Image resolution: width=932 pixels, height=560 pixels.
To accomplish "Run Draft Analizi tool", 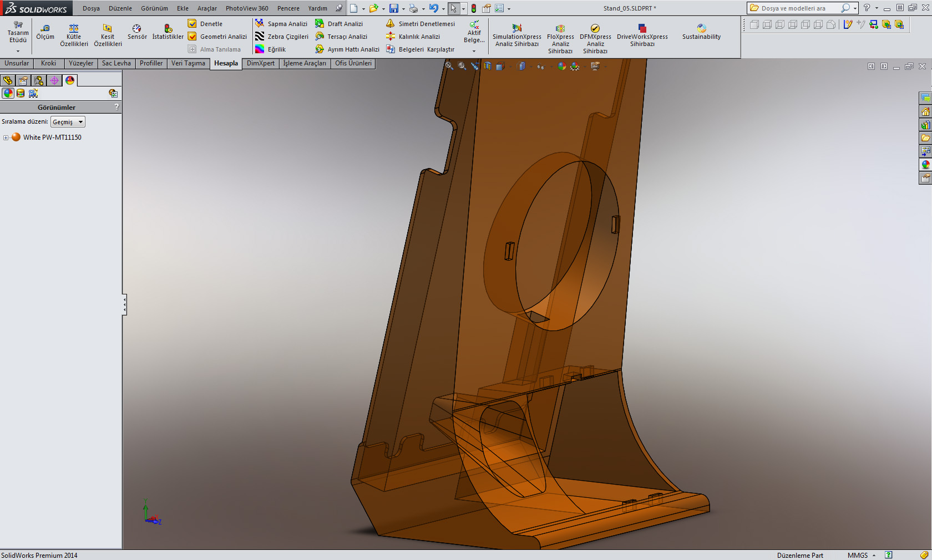I will tap(339, 24).
